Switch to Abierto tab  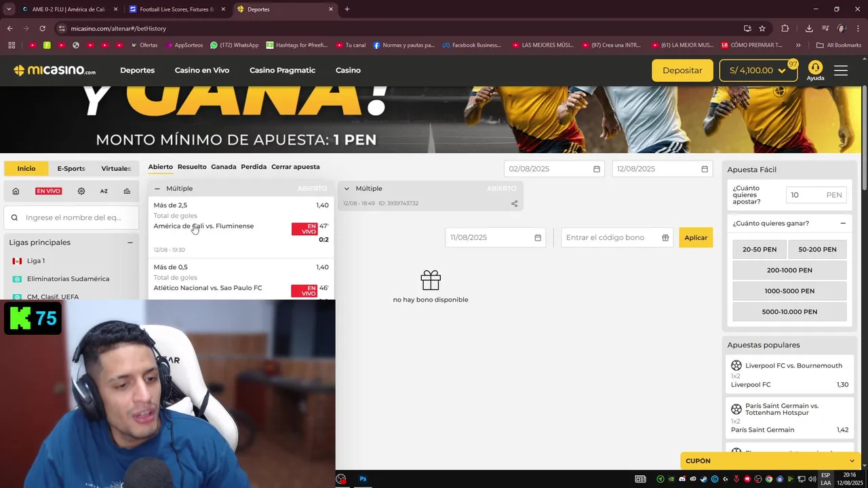pos(161,167)
